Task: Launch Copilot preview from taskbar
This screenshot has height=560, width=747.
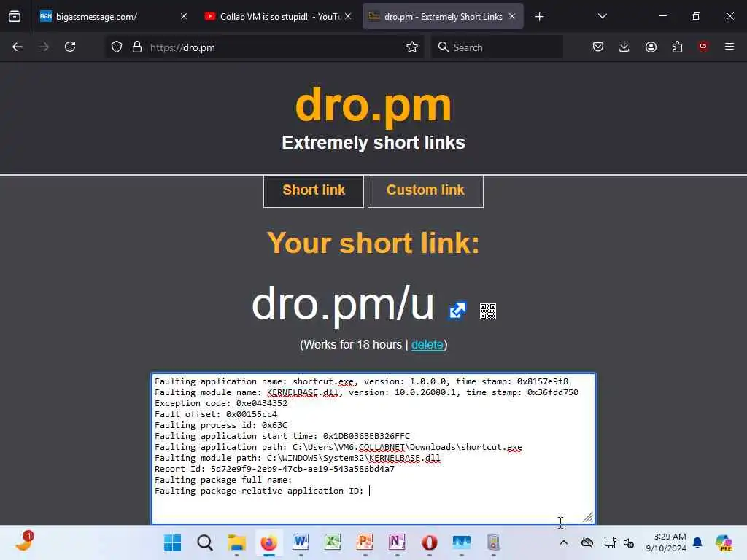Action: click(724, 542)
